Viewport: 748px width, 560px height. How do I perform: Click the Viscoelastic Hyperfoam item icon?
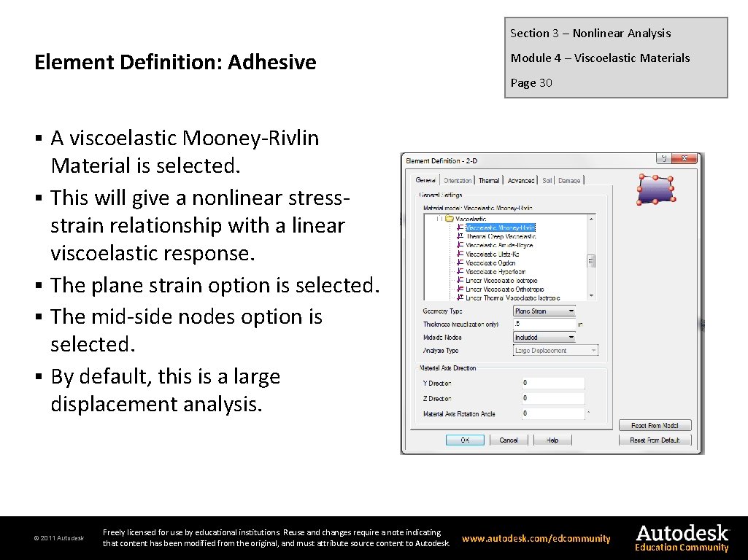click(x=460, y=271)
